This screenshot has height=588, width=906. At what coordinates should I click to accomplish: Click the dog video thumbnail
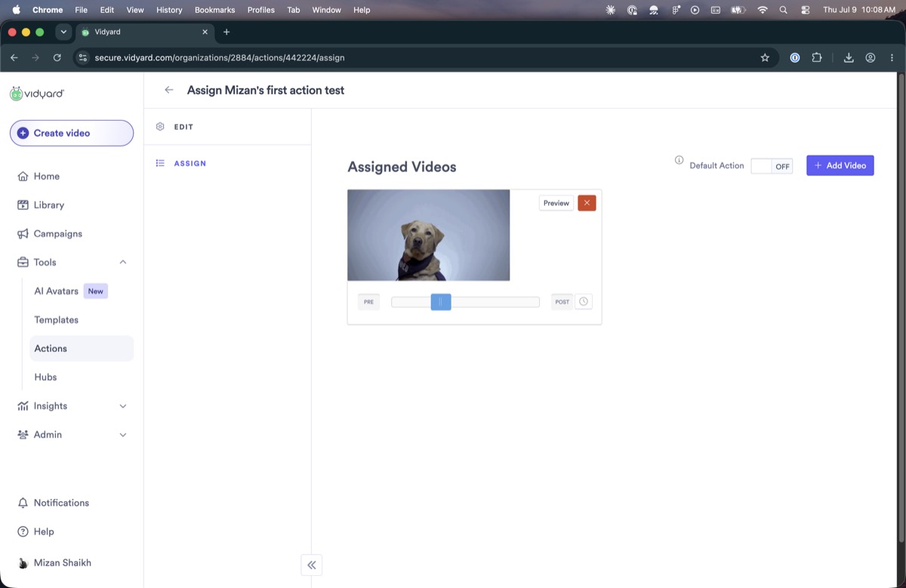click(428, 235)
